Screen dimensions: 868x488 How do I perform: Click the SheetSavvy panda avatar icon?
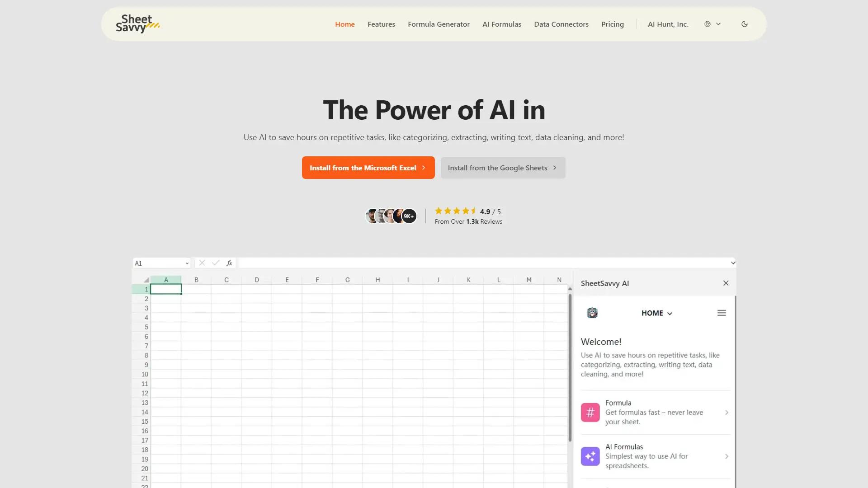click(x=592, y=312)
